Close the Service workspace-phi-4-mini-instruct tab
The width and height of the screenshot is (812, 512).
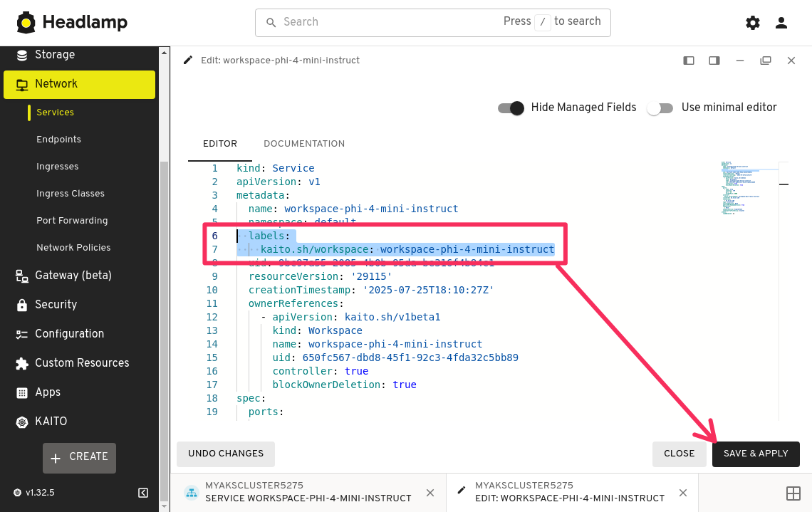pos(430,493)
